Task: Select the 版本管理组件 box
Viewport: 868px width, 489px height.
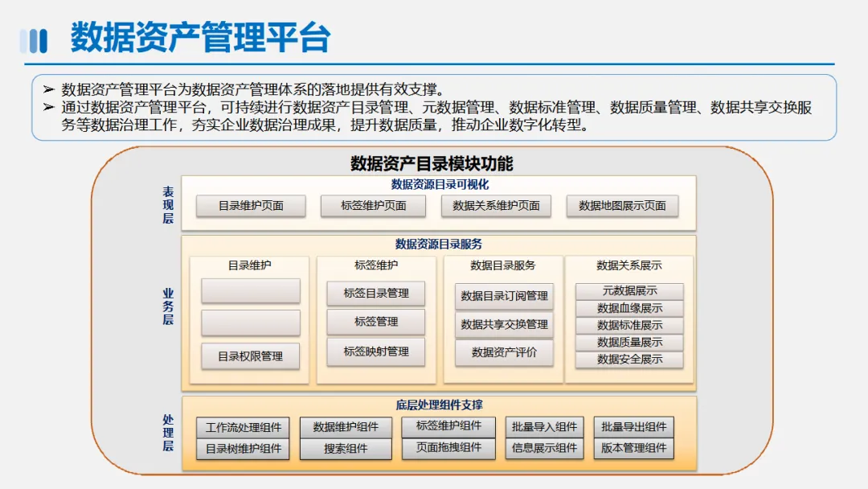Action: point(634,448)
